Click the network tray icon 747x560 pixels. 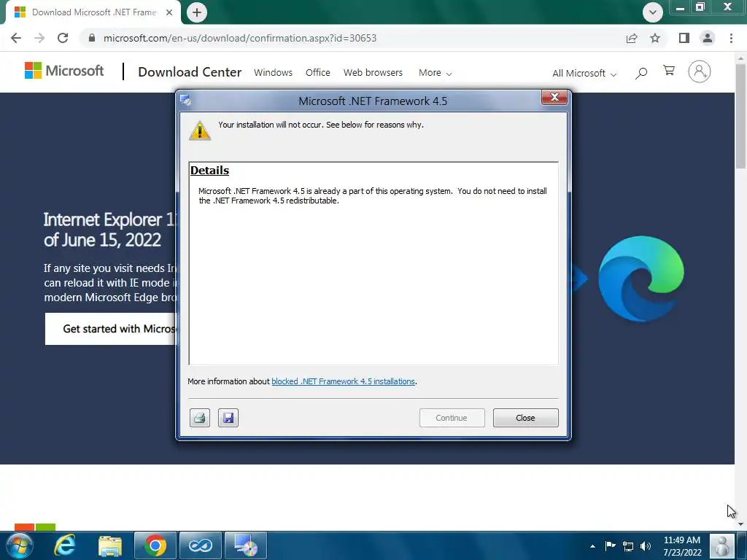click(628, 546)
